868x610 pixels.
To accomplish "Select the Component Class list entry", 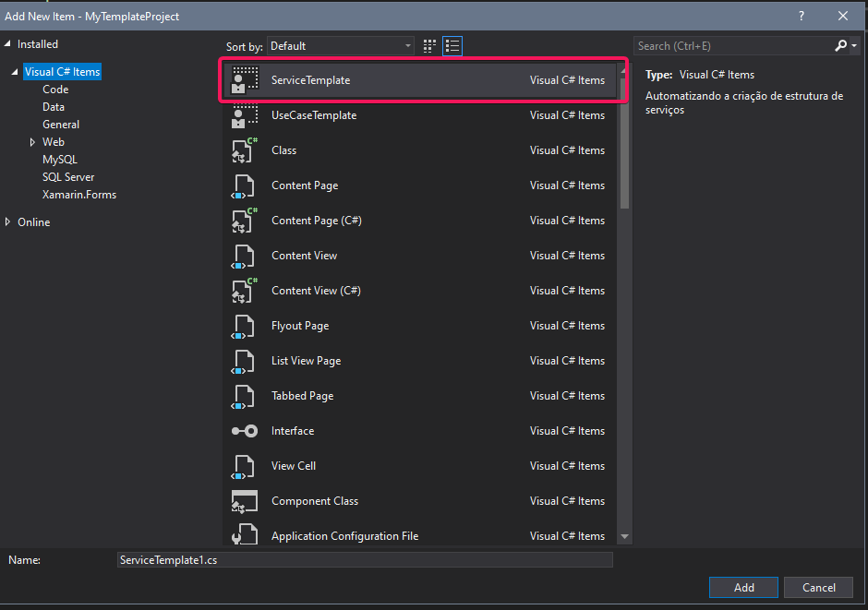I will click(x=421, y=501).
